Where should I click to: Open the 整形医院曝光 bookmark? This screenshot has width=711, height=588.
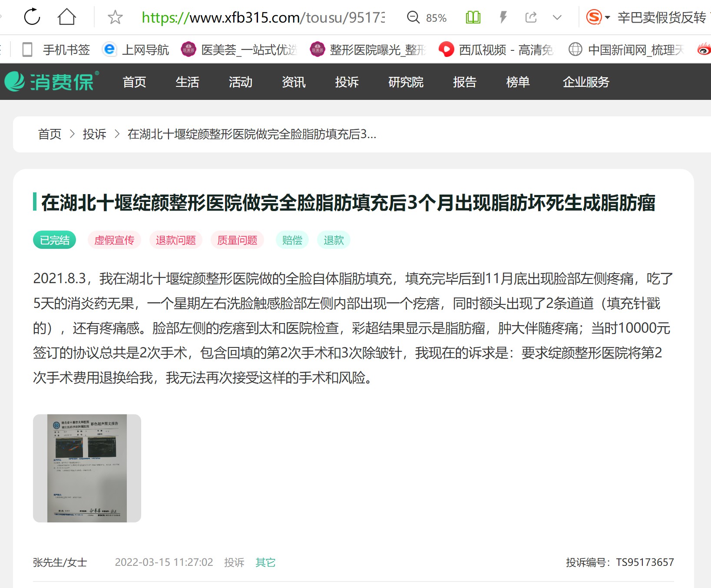pos(367,50)
